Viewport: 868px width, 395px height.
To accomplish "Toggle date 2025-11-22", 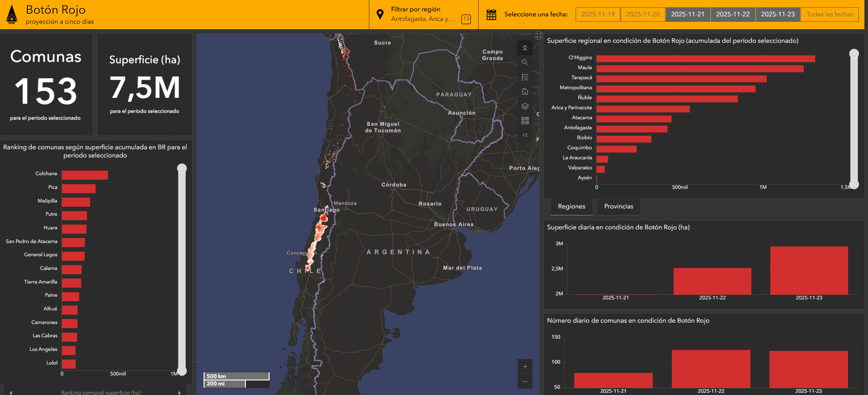I will click(733, 15).
